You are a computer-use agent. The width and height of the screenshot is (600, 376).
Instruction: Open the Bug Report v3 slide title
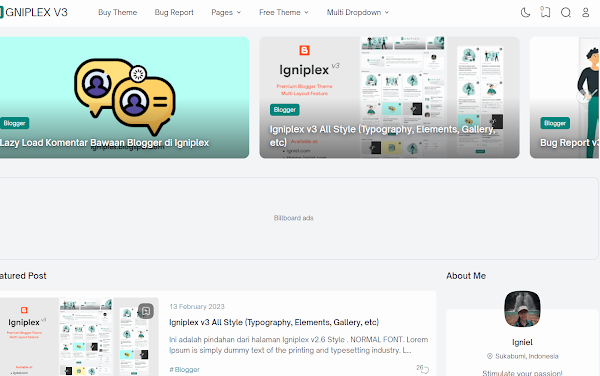[x=569, y=143]
